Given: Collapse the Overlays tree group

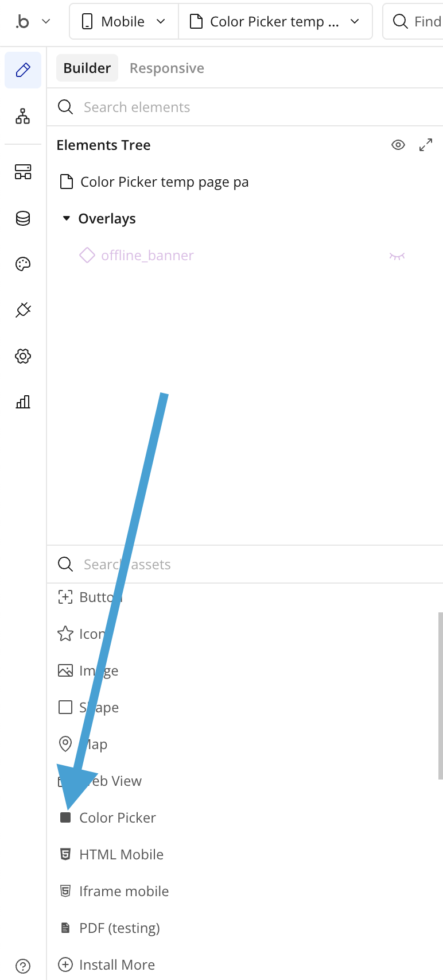Looking at the screenshot, I should point(67,219).
